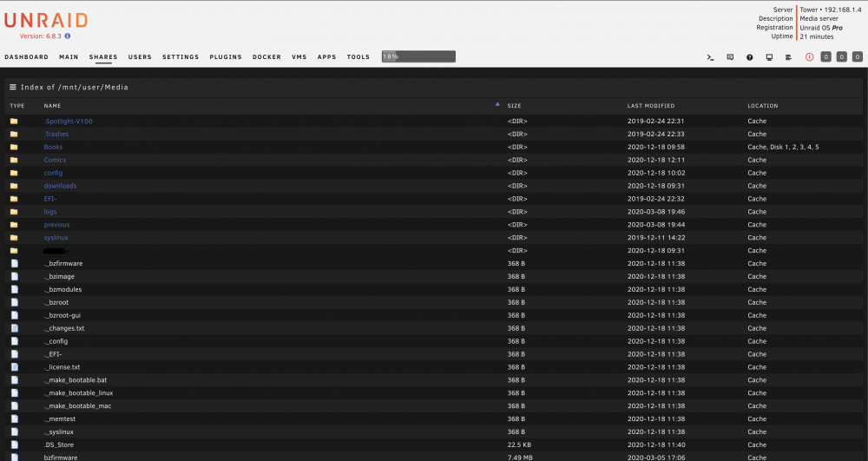This screenshot has width=868, height=461.
Task: Open the config folder link
Action: tap(53, 174)
